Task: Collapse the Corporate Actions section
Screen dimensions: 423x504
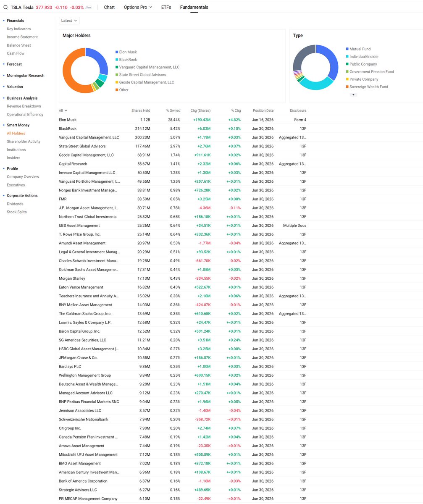Action: pos(22,196)
